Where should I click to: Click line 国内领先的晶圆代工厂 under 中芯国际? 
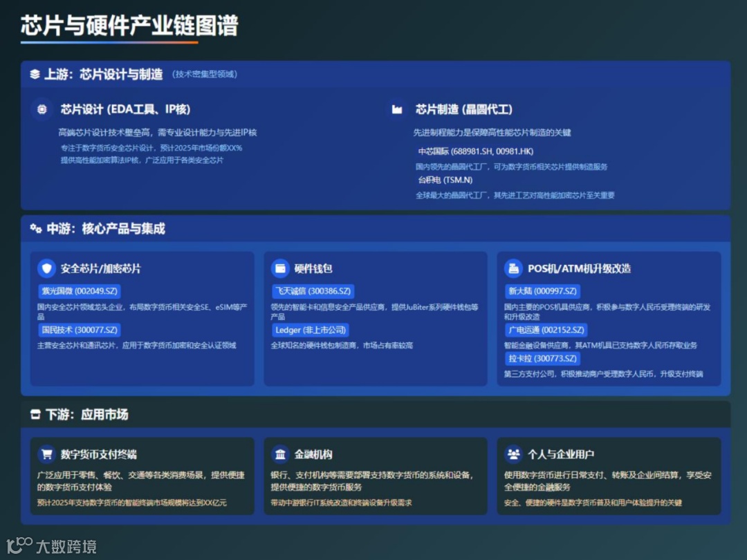pyautogui.click(x=512, y=167)
